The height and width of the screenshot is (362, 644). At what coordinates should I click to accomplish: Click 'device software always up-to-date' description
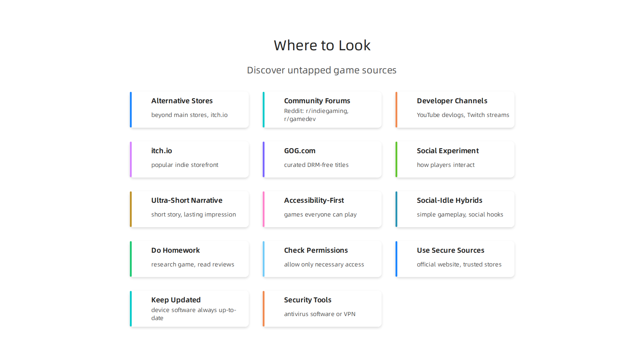(194, 314)
